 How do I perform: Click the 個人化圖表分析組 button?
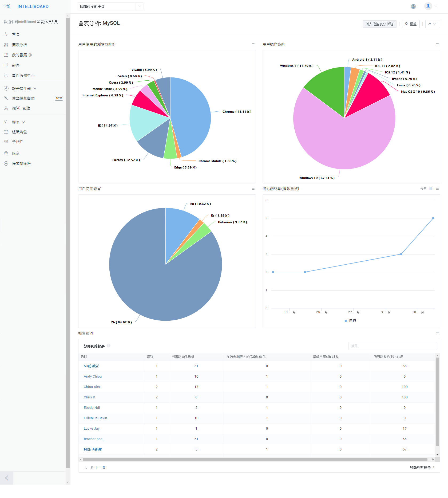(379, 24)
